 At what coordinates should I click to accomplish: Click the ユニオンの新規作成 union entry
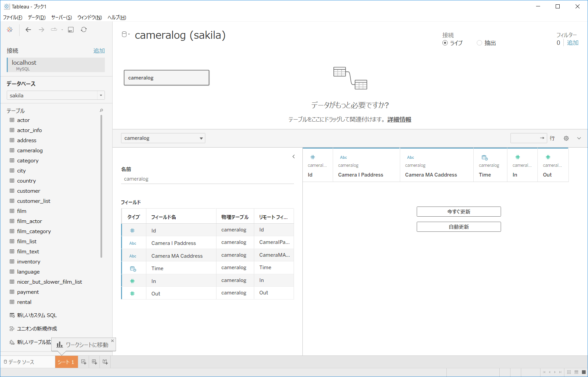33,329
